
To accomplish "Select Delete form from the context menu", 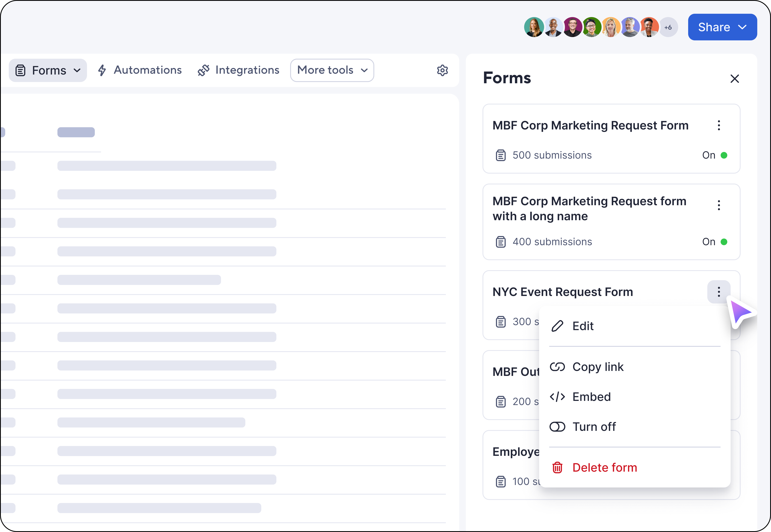I will pyautogui.click(x=605, y=467).
